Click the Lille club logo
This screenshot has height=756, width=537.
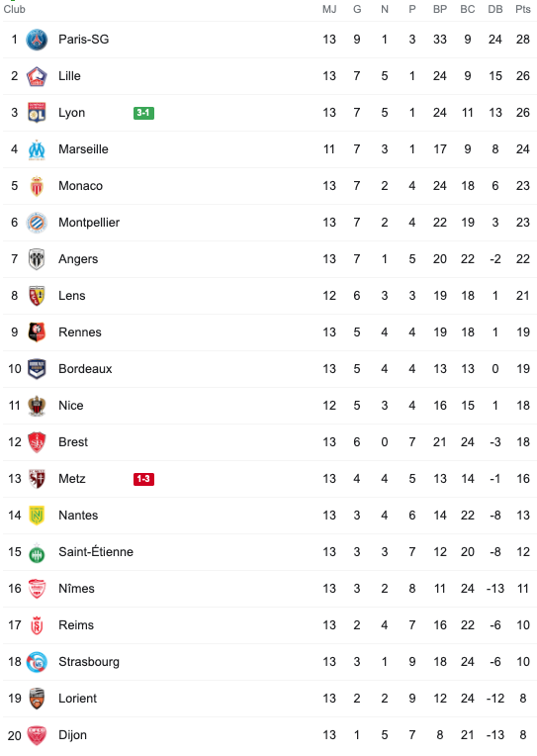(x=37, y=76)
